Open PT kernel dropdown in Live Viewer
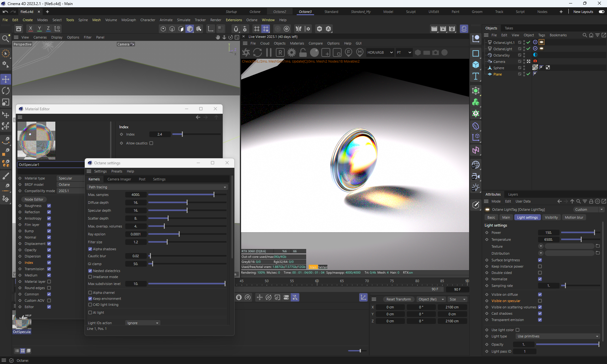Image resolution: width=607 pixels, height=364 pixels. pyautogui.click(x=404, y=52)
